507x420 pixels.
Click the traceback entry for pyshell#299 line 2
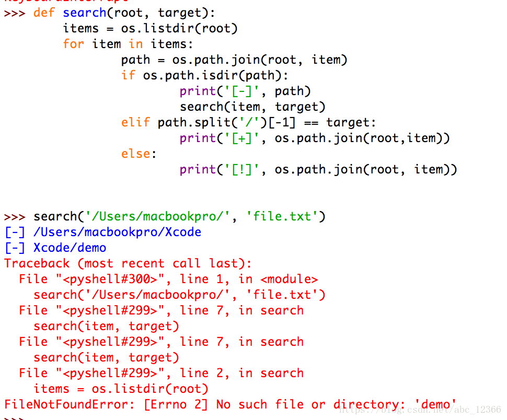click(161, 373)
